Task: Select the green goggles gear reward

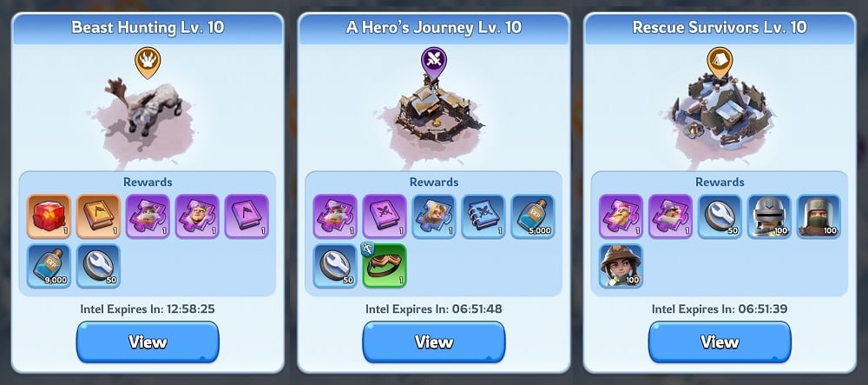Action: point(385,266)
